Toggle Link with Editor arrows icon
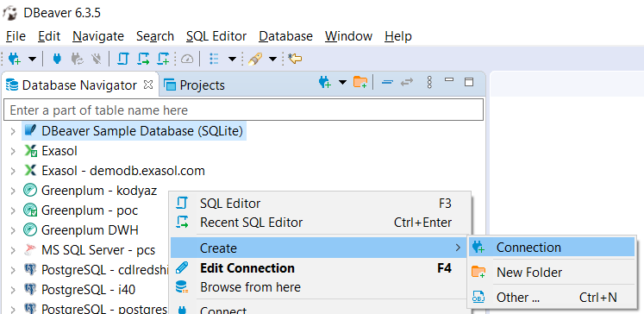 407,83
